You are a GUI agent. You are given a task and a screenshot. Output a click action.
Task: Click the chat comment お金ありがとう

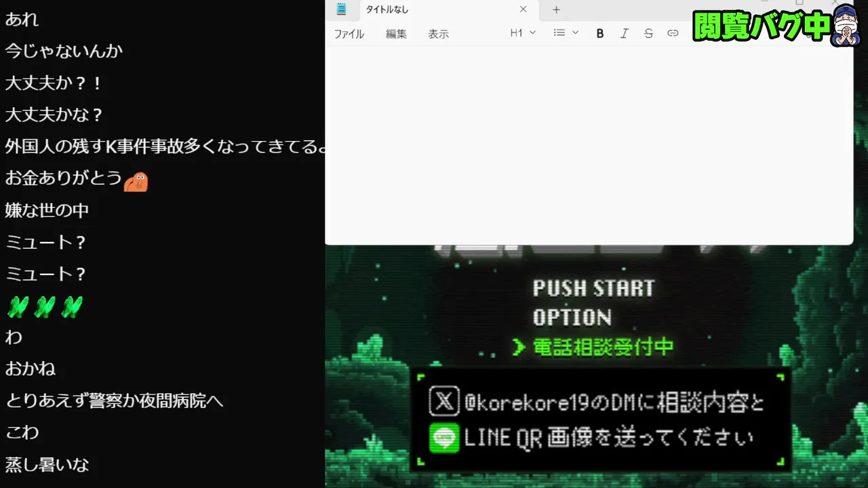point(63,178)
